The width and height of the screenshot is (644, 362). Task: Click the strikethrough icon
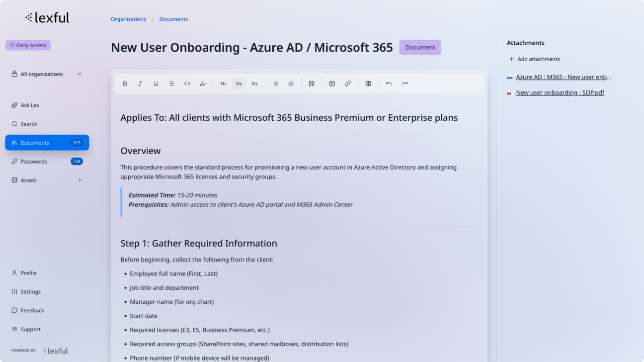(171, 84)
